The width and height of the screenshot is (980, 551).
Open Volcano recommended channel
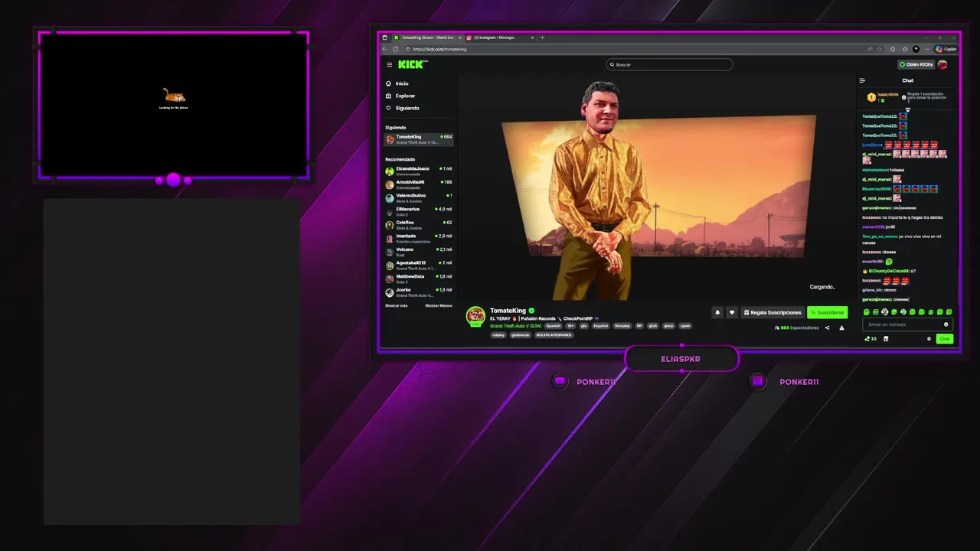[419, 251]
